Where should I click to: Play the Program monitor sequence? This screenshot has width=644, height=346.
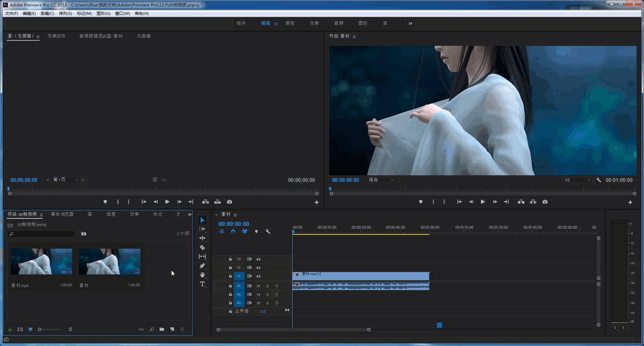483,202
